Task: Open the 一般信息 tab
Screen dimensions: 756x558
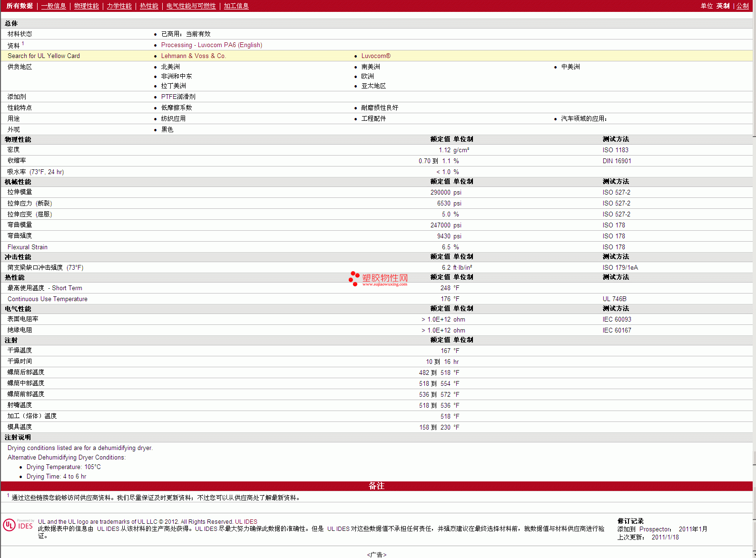Action: click(x=53, y=6)
